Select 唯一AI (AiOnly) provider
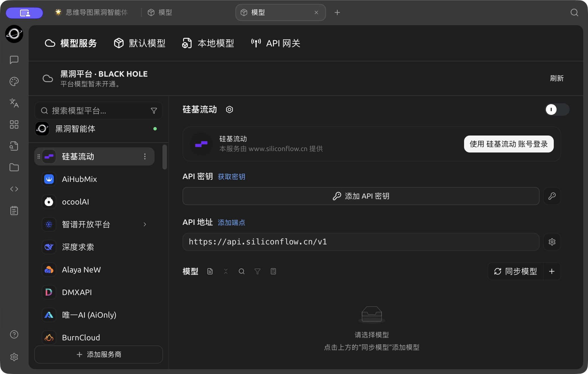The image size is (588, 374). click(95, 315)
